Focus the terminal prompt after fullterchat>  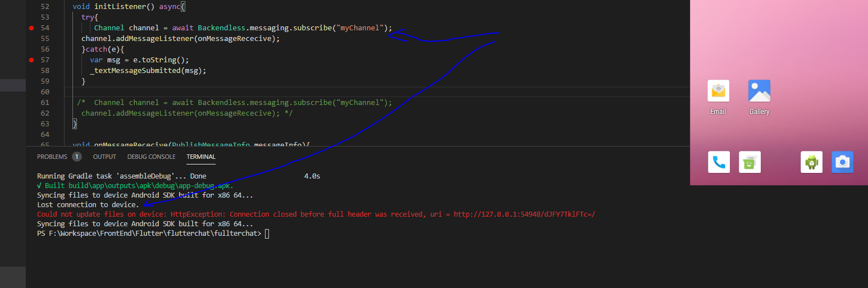click(x=267, y=234)
